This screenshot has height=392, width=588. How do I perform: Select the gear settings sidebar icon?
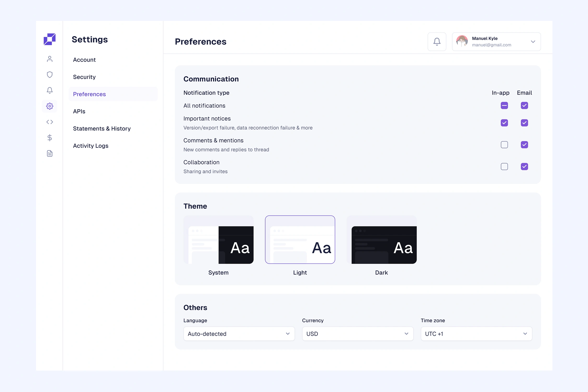coord(49,106)
